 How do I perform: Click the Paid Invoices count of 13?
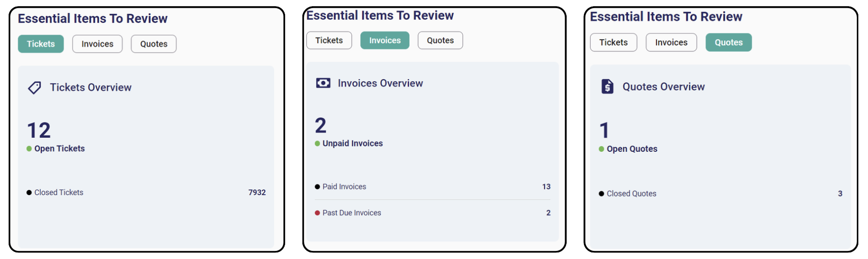pos(546,187)
